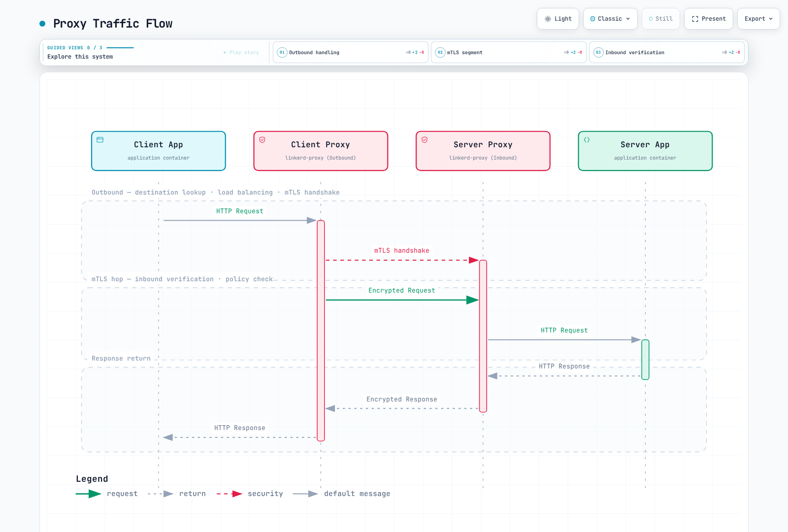Click the shield icon on Server Proxy
This screenshot has width=788, height=532.
(x=425, y=140)
